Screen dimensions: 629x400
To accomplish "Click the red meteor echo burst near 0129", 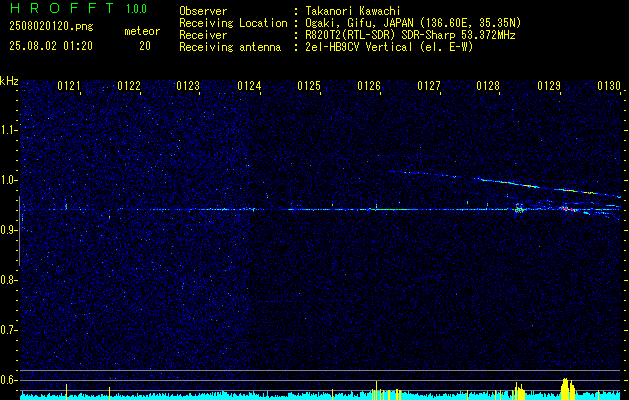I will tap(569, 209).
